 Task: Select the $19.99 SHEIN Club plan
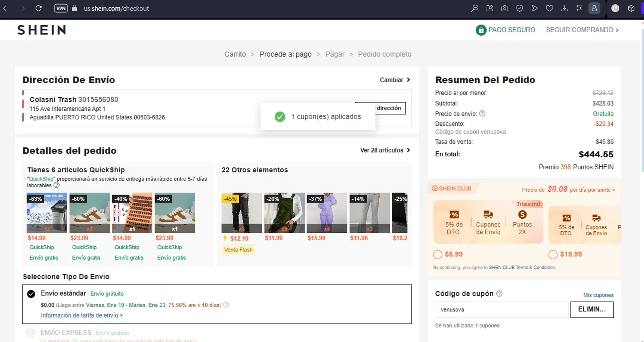553,254
